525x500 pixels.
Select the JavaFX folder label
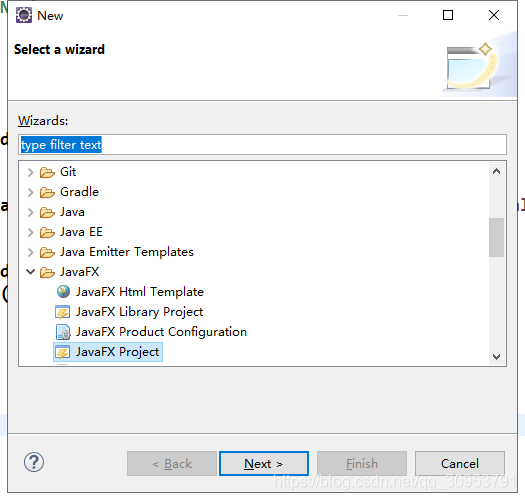[x=80, y=272]
